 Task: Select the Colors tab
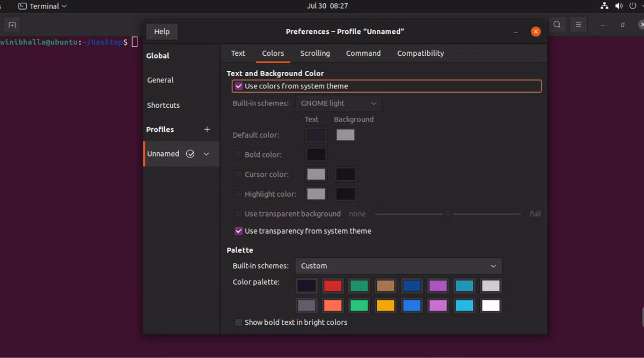[273, 53]
